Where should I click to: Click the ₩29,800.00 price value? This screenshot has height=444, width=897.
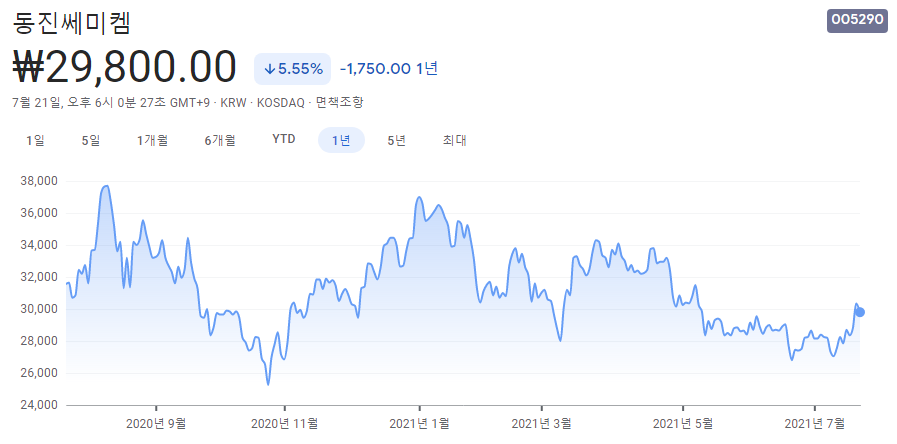(124, 67)
